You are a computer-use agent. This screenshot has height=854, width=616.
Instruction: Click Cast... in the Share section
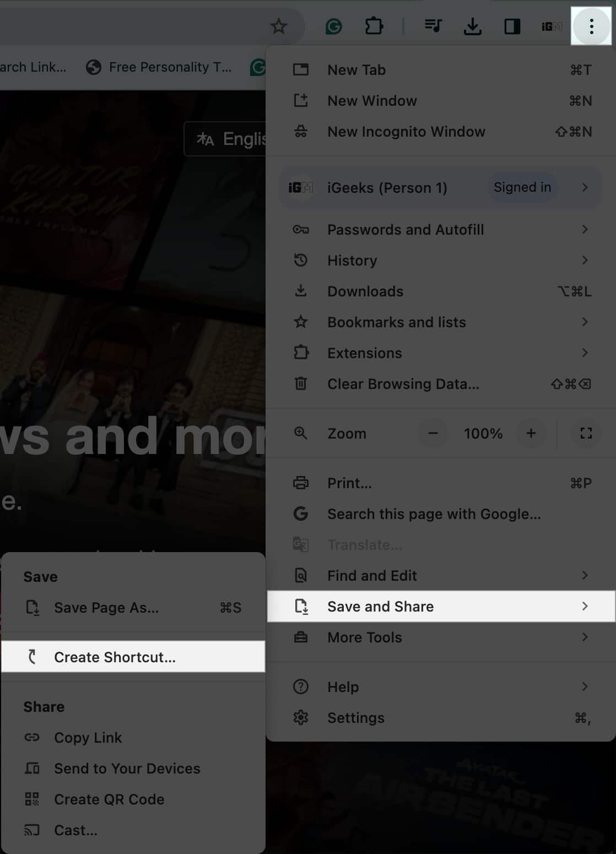133,830
